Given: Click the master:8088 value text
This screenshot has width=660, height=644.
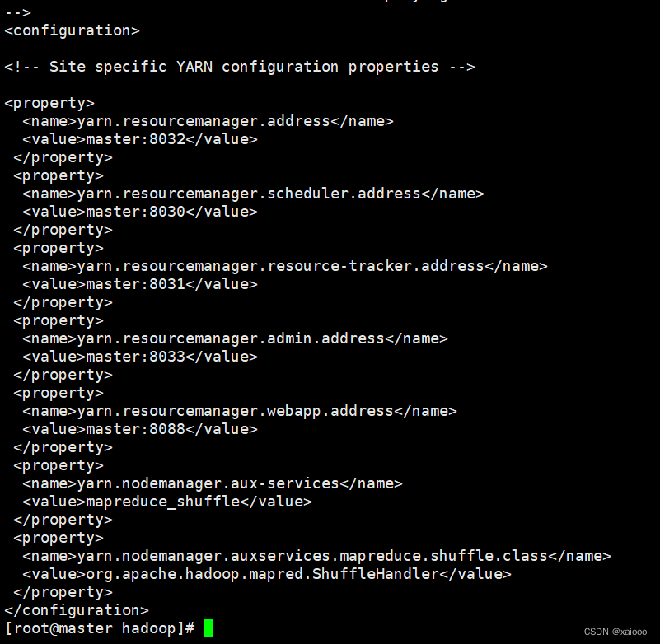Looking at the screenshot, I should (x=135, y=429).
